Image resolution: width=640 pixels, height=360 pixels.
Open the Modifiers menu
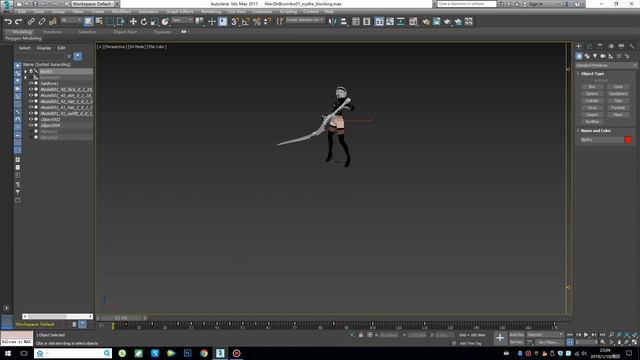point(122,12)
